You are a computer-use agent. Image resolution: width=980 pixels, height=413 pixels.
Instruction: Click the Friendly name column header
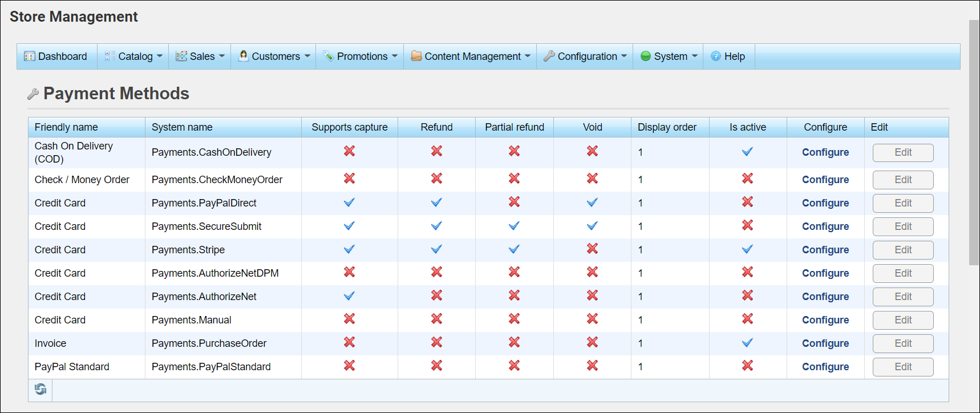(66, 127)
